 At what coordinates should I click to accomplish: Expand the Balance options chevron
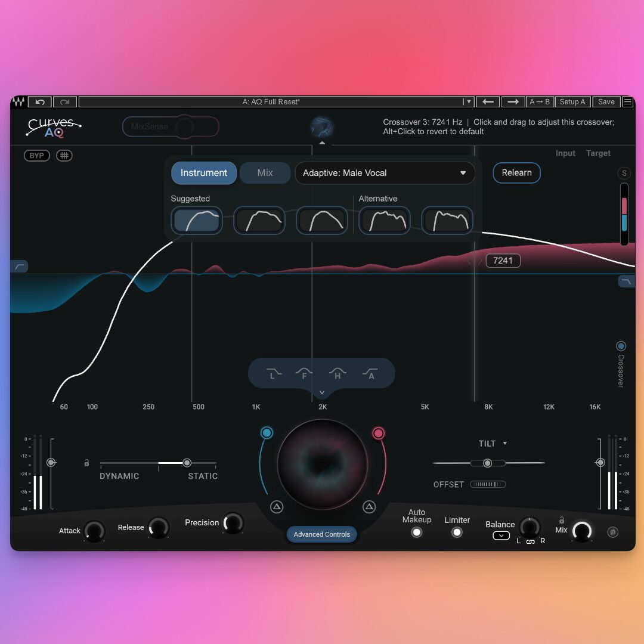coord(501,535)
